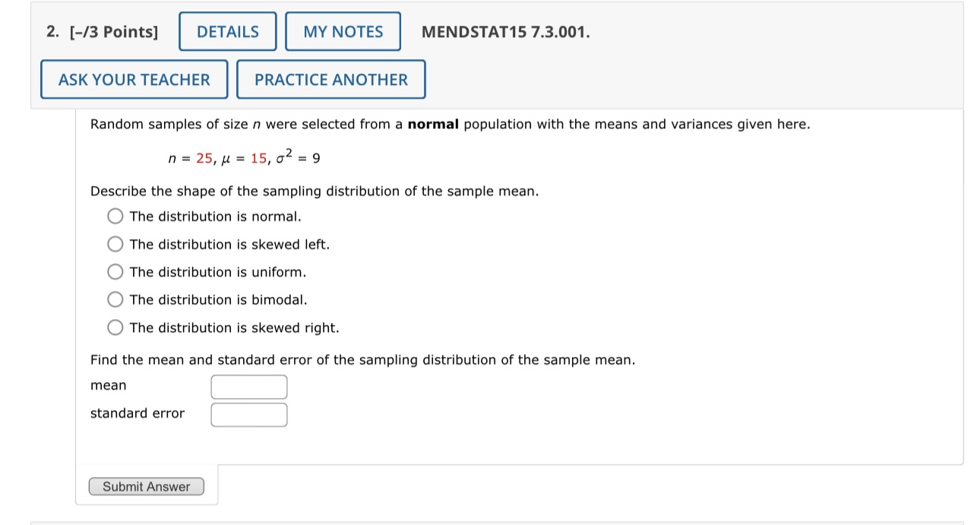980x525 pixels.
Task: View details for question 2
Action: (x=227, y=31)
